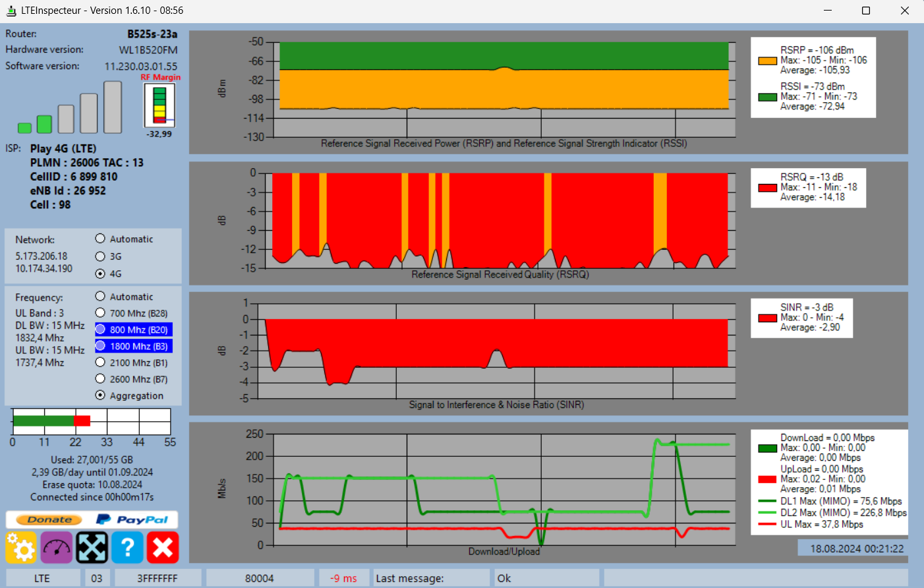
Task: Click the Erase quota: 10.08.2024 text
Action: point(92,485)
